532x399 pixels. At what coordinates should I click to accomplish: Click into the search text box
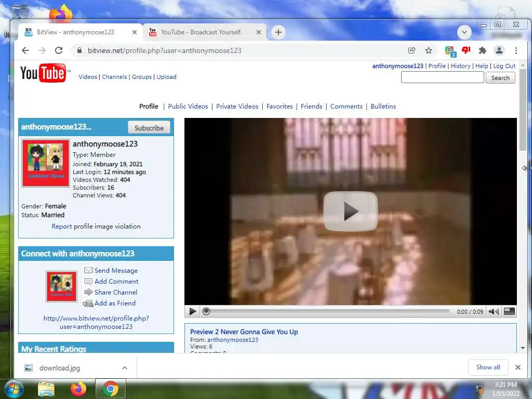[443, 77]
